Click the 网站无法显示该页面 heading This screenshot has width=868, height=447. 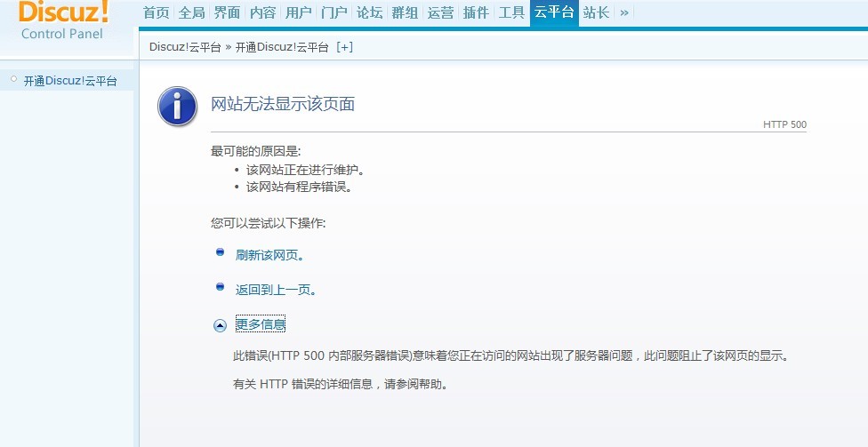(283, 104)
